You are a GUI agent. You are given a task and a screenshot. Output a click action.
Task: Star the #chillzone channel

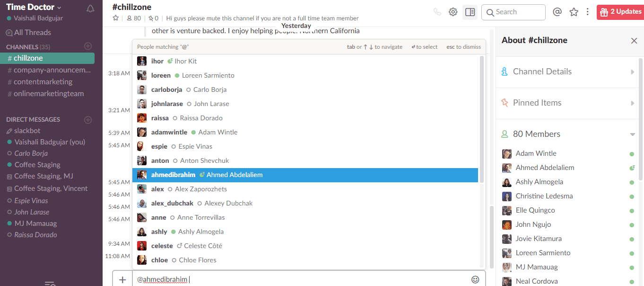point(115,18)
